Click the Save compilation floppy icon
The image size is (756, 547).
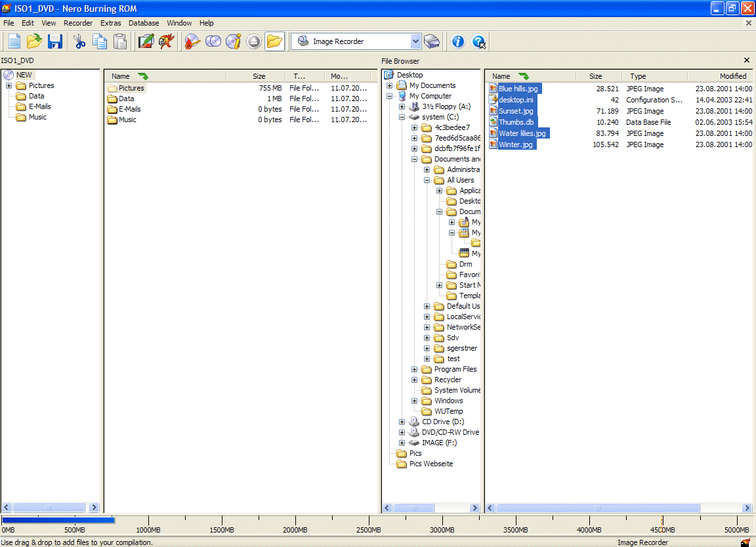(x=55, y=41)
